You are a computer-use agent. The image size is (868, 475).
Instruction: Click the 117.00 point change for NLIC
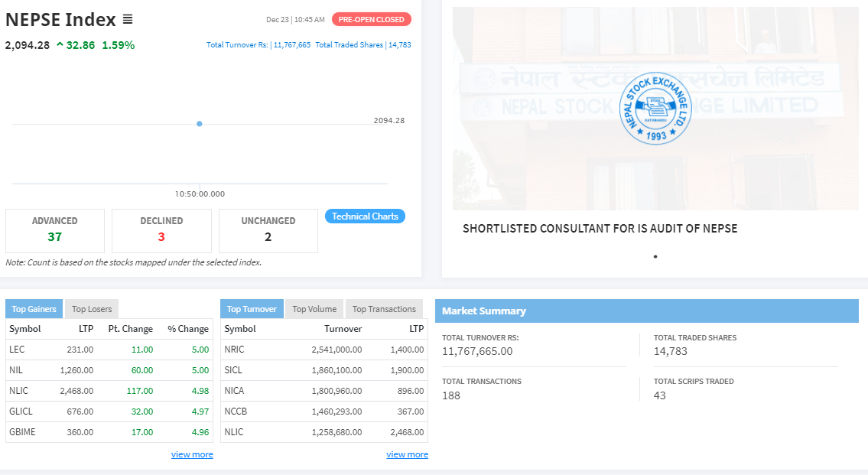[140, 391]
